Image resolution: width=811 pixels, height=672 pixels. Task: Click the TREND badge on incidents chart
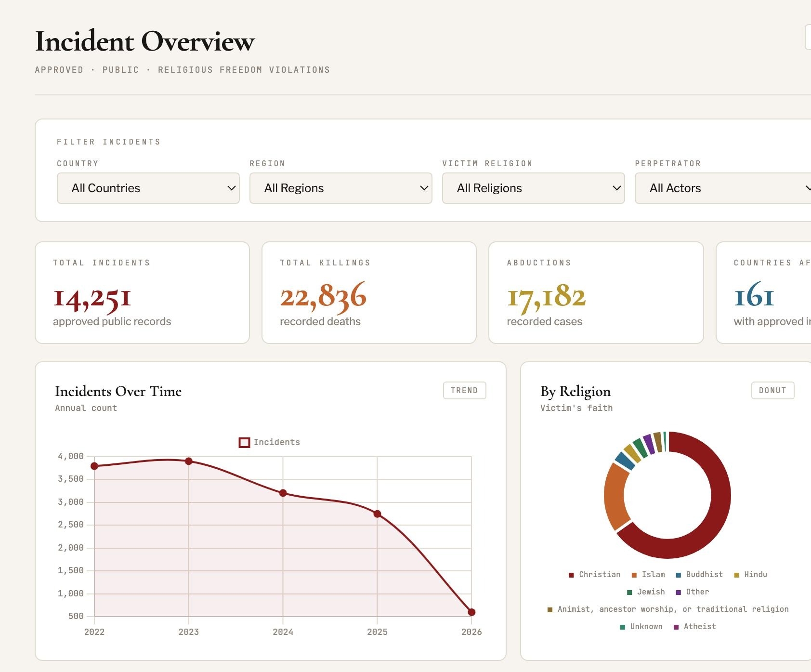tap(464, 391)
